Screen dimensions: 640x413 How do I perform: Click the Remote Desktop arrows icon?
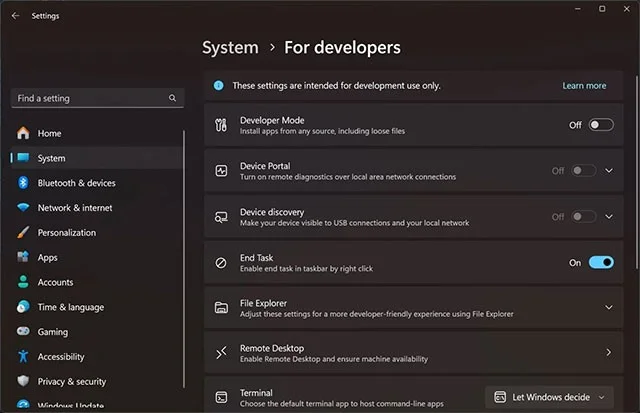(x=221, y=352)
